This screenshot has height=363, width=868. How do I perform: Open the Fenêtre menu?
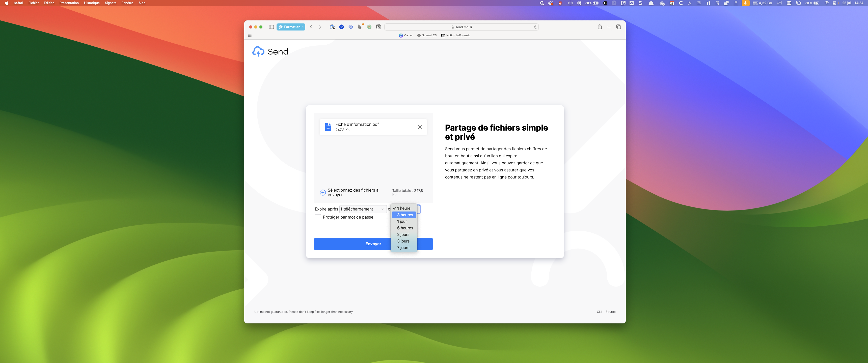(x=127, y=3)
